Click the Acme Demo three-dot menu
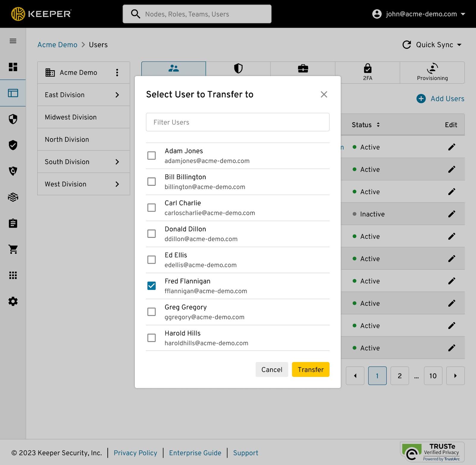The height and width of the screenshot is (465, 476). 117,73
